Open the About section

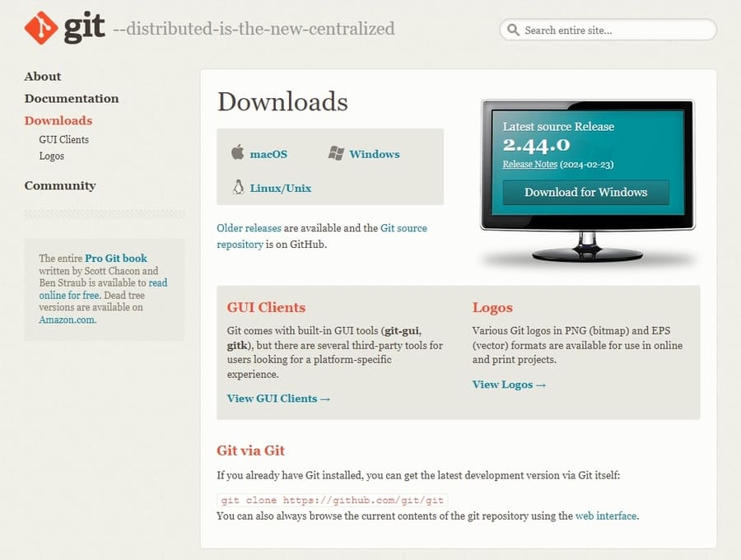point(43,77)
